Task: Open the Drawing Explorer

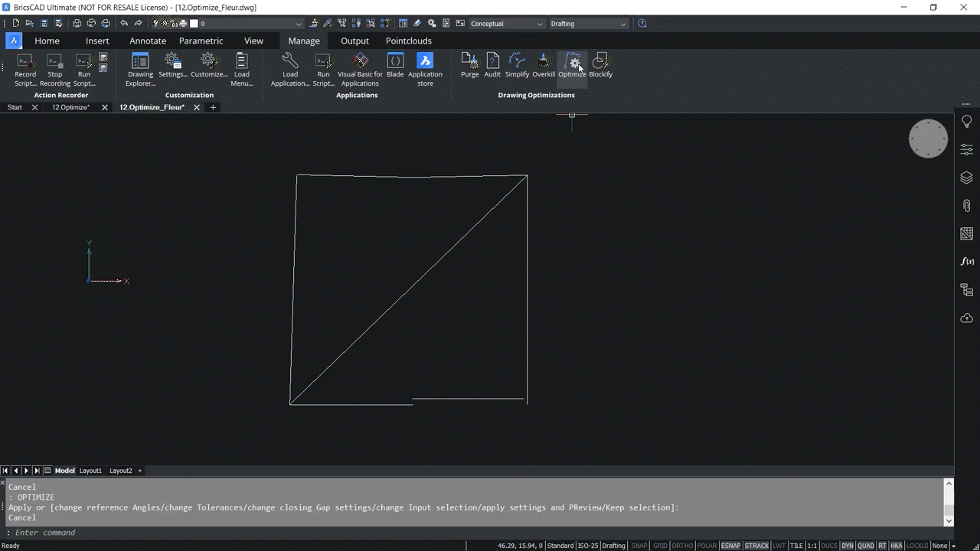Action: [x=140, y=69]
